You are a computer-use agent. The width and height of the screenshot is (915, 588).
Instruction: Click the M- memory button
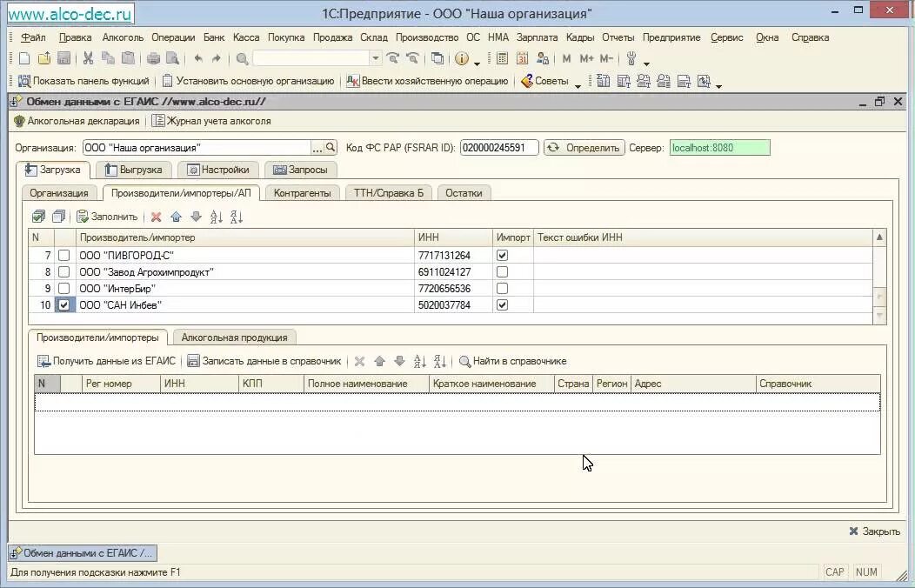(606, 58)
